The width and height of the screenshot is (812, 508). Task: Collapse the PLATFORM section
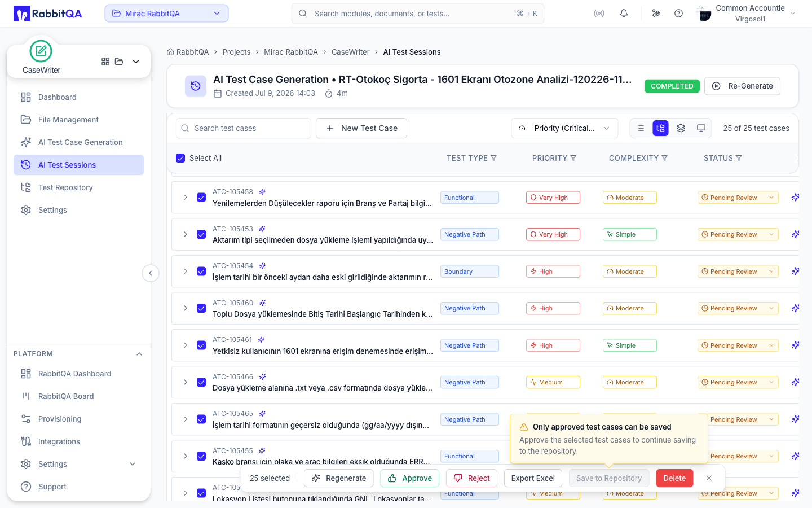click(x=139, y=354)
